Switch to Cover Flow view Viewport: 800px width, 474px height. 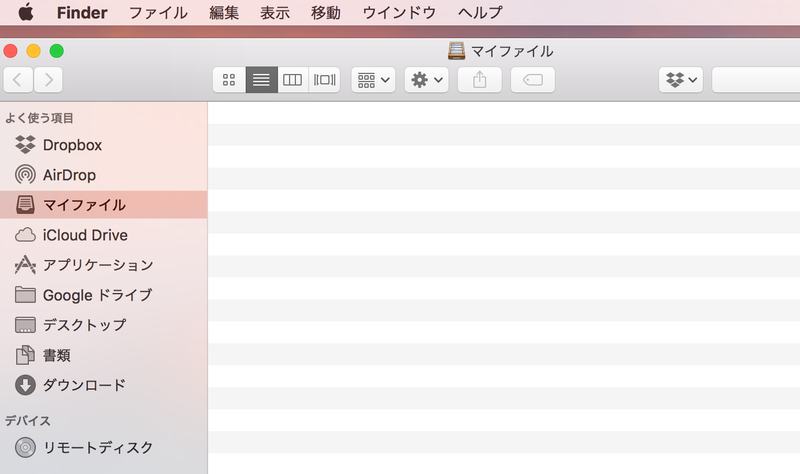click(x=324, y=80)
